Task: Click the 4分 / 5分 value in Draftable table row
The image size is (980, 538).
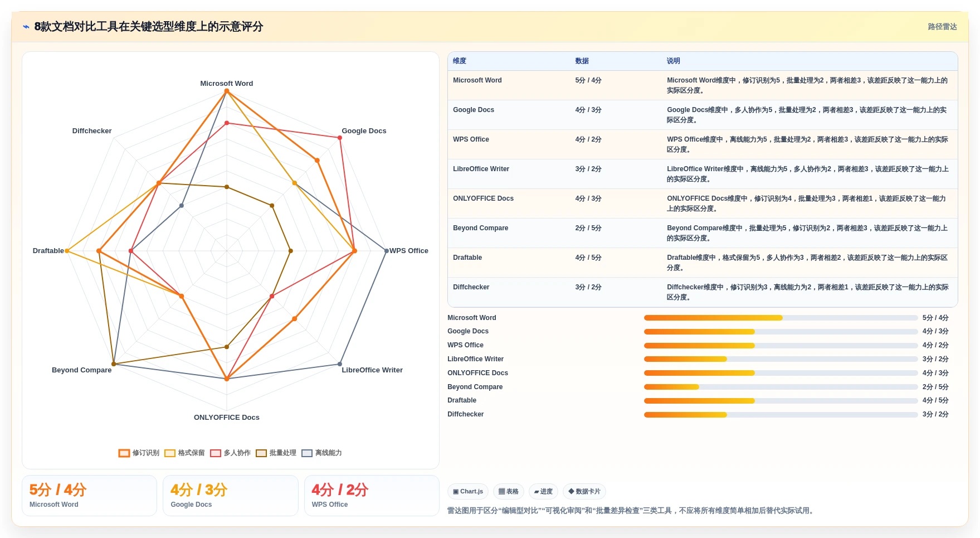Action: (588, 258)
